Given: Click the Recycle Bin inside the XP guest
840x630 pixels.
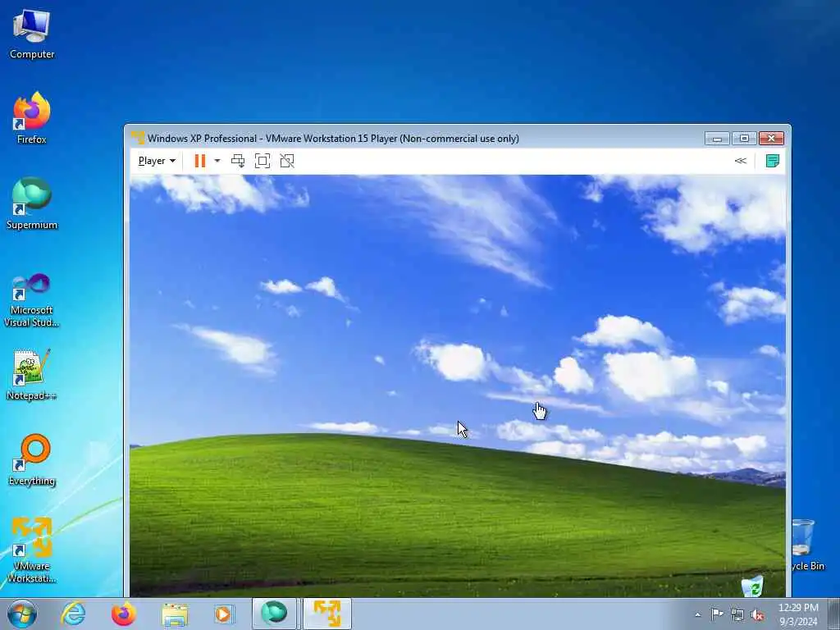Looking at the screenshot, I should [x=753, y=586].
